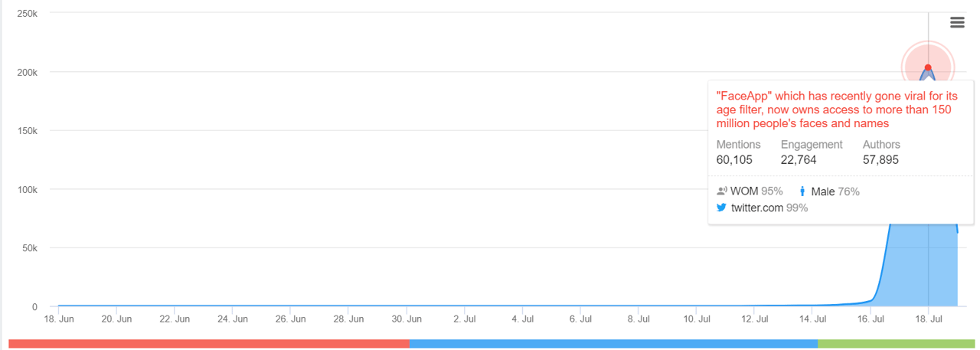The height and width of the screenshot is (350, 980).
Task: Open the red FaceApp headline in tooltip
Action: pyautogui.click(x=836, y=110)
